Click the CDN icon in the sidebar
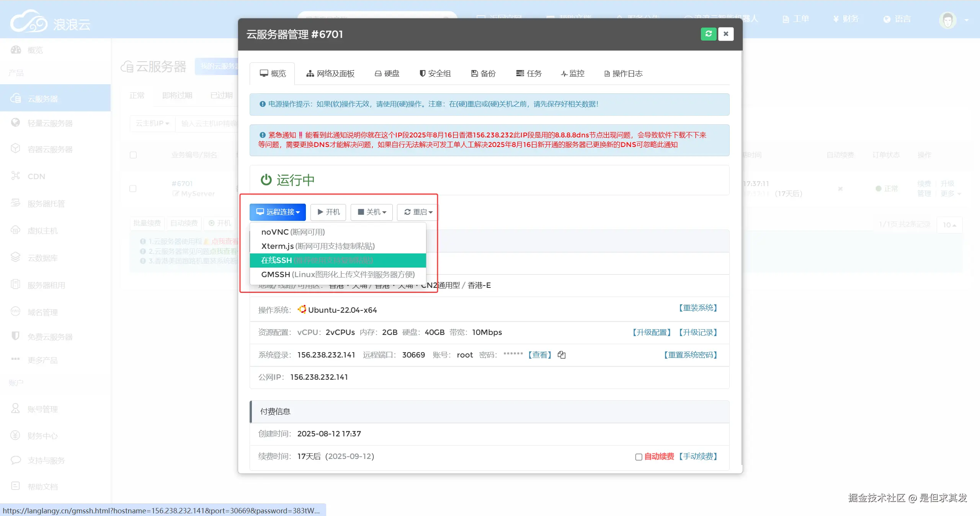 click(16, 176)
